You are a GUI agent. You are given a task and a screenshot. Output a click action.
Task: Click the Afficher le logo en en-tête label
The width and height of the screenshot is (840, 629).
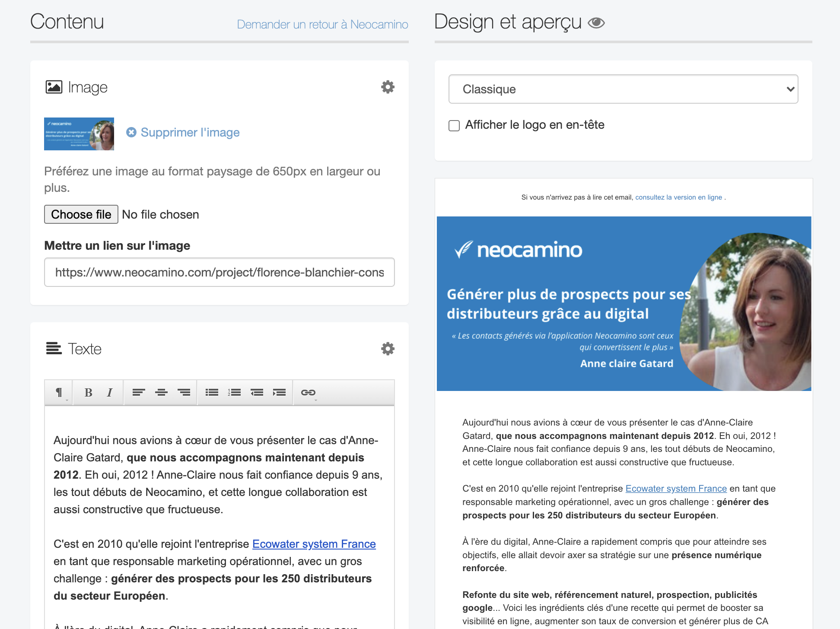click(x=535, y=125)
